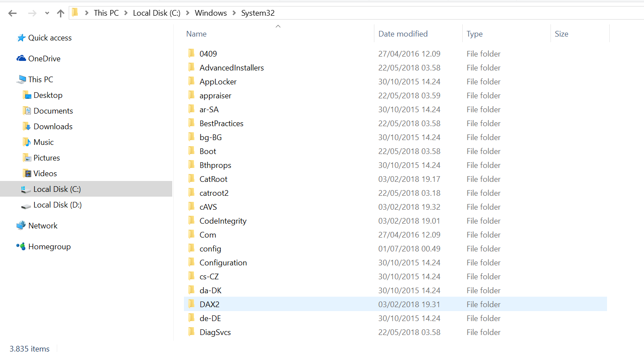The width and height of the screenshot is (644, 355).
Task: Expand chevron after Local Disk (C:) breadcrumb
Action: [x=188, y=13]
